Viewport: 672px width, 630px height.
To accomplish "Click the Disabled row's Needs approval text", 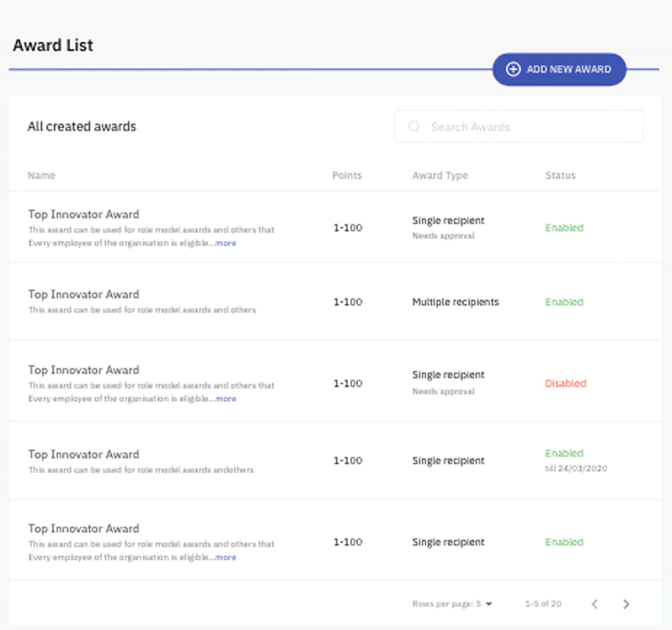I will tap(444, 391).
